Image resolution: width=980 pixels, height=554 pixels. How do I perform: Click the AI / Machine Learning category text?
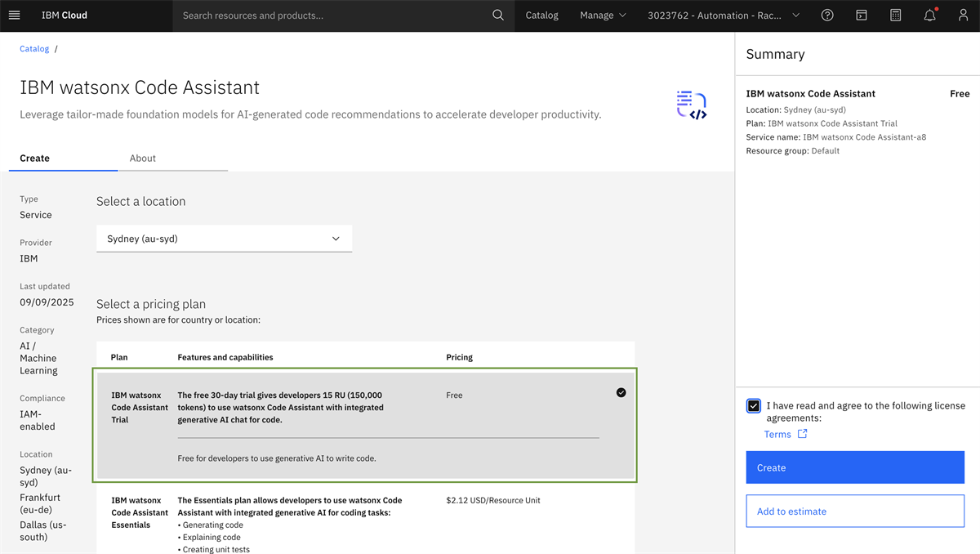[x=38, y=358]
